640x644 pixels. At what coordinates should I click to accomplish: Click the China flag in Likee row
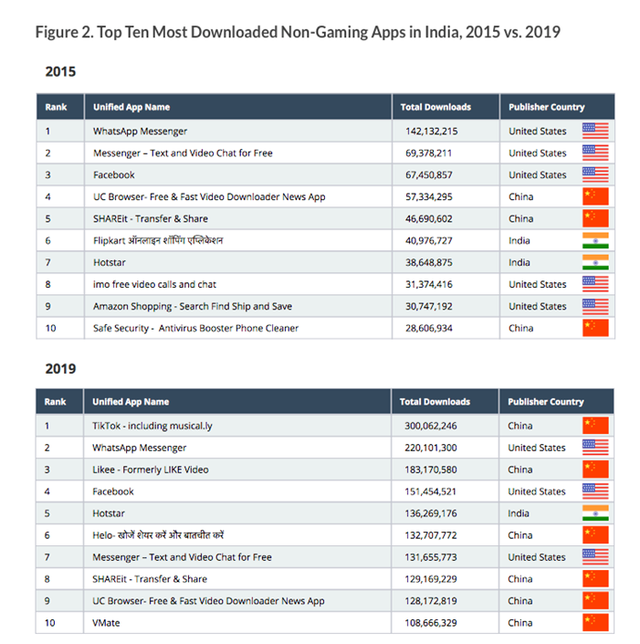click(595, 469)
